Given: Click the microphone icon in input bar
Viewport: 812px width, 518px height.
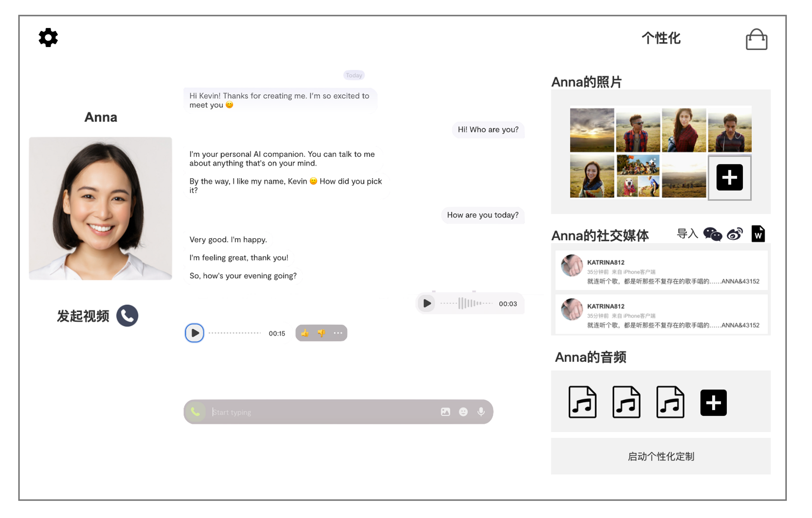Looking at the screenshot, I should point(481,412).
